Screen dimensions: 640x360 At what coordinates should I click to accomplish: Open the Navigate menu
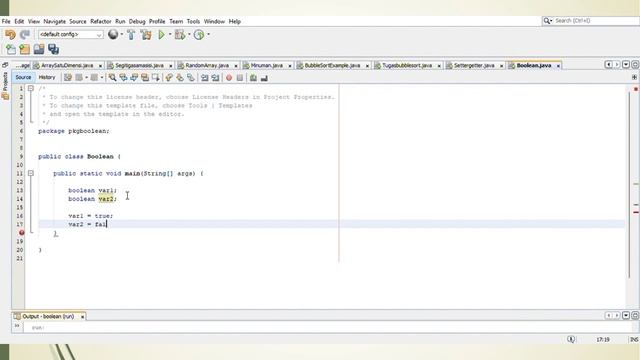(x=54, y=21)
